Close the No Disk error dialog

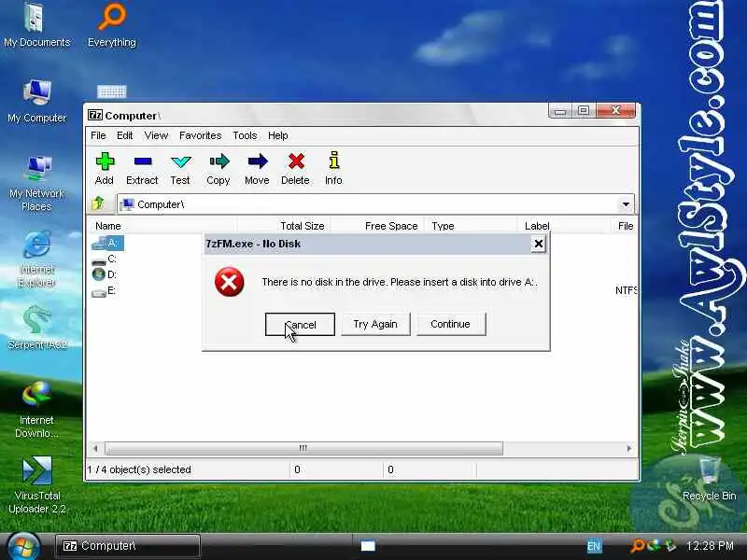(x=539, y=244)
